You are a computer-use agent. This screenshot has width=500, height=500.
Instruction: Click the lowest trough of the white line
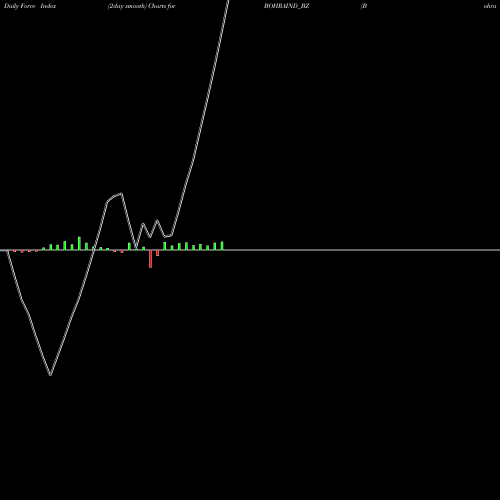click(50, 374)
